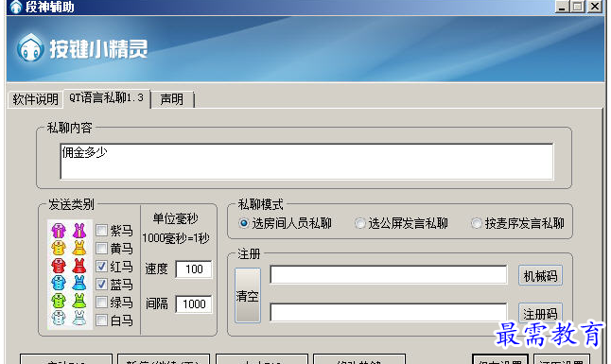Click the yellow shirt vest icon

pos(59,248)
